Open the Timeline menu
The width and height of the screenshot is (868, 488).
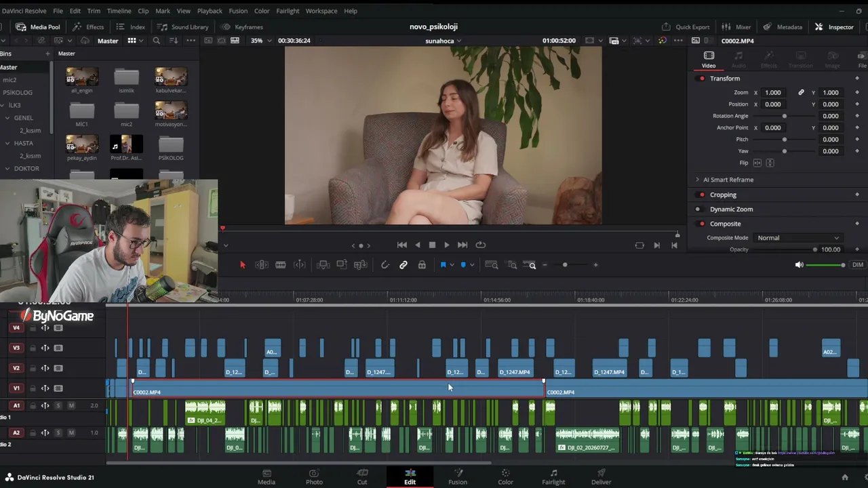[119, 11]
